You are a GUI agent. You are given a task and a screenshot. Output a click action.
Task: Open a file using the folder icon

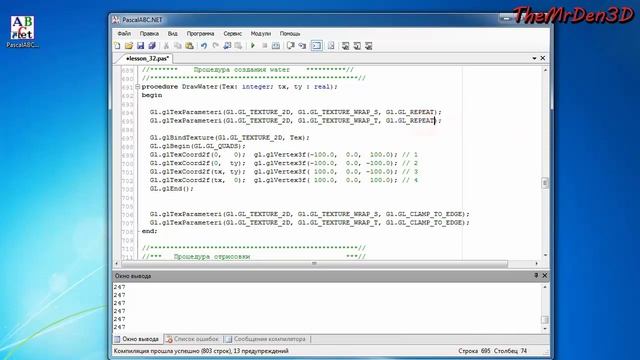(129, 46)
